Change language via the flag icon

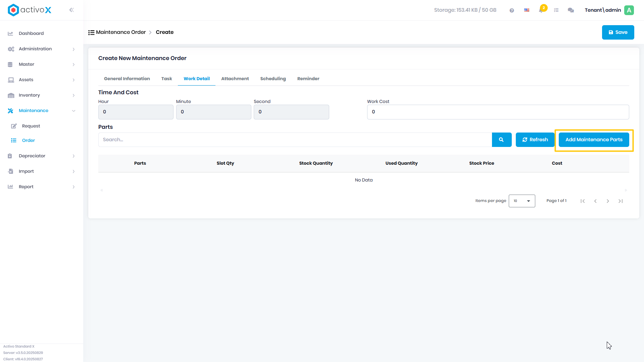(527, 10)
